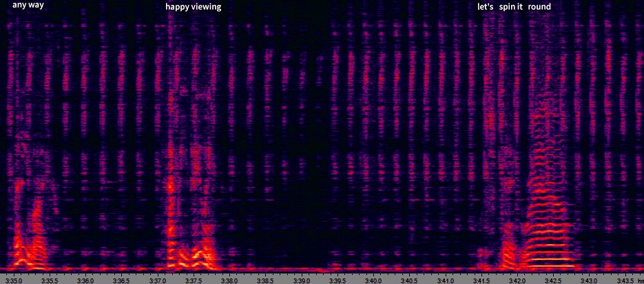The image size is (644, 284).
Task: Click the 3:40.5 time ruler mark
Action: point(410,280)
